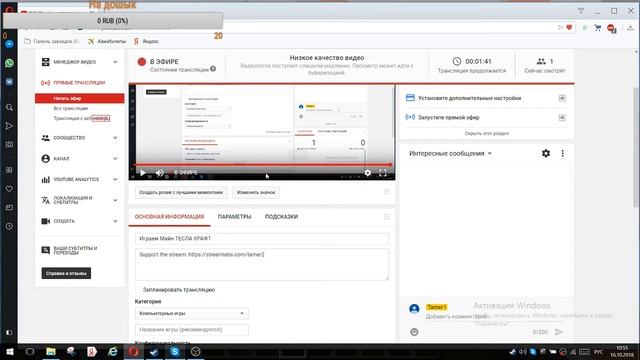Open Task View on taskbar
The width and height of the screenshot is (640, 360).
pyautogui.click(x=30, y=351)
